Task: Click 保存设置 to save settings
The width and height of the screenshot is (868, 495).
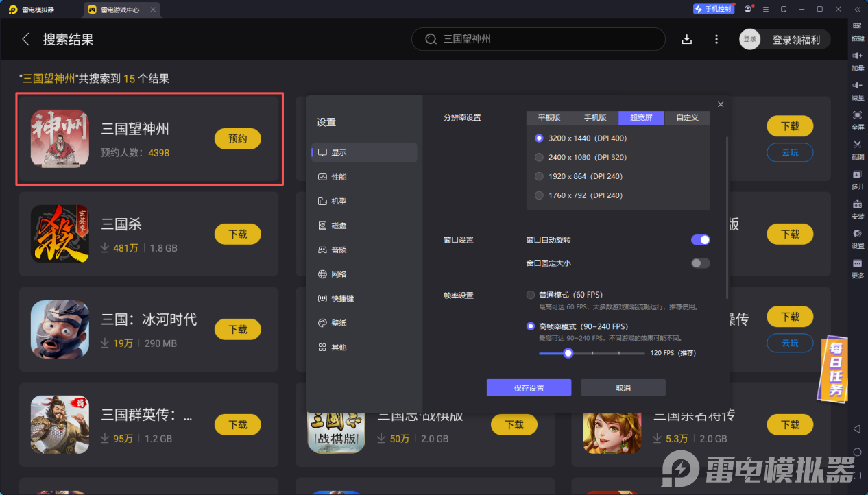Action: point(529,387)
